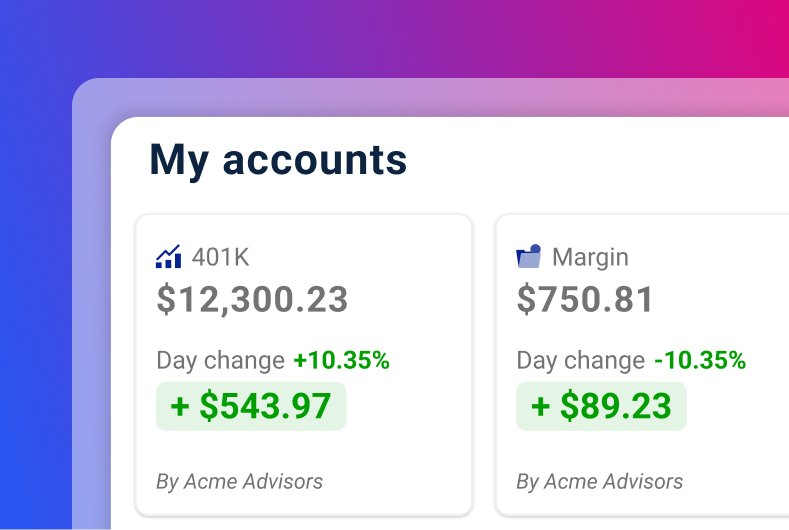The width and height of the screenshot is (789, 530).
Task: Click Day change label in 401K card
Action: coord(220,361)
